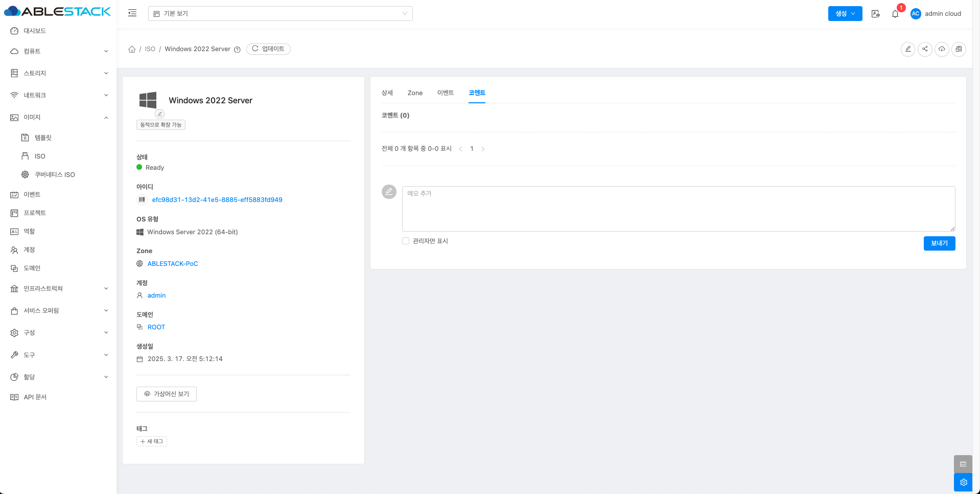This screenshot has width=980, height=494.
Task: Open the ABLESTACK-PoC zone link
Action: click(x=173, y=264)
